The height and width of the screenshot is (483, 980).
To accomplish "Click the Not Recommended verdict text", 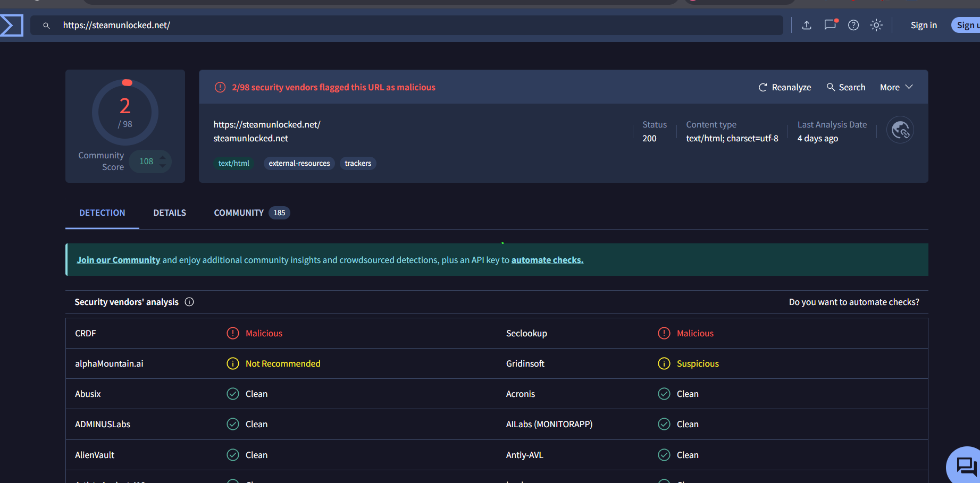I will click(283, 363).
